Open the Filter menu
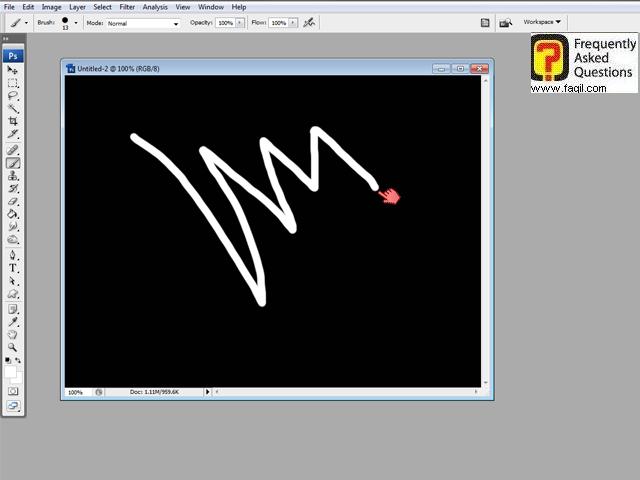The height and width of the screenshot is (480, 640). [127, 7]
